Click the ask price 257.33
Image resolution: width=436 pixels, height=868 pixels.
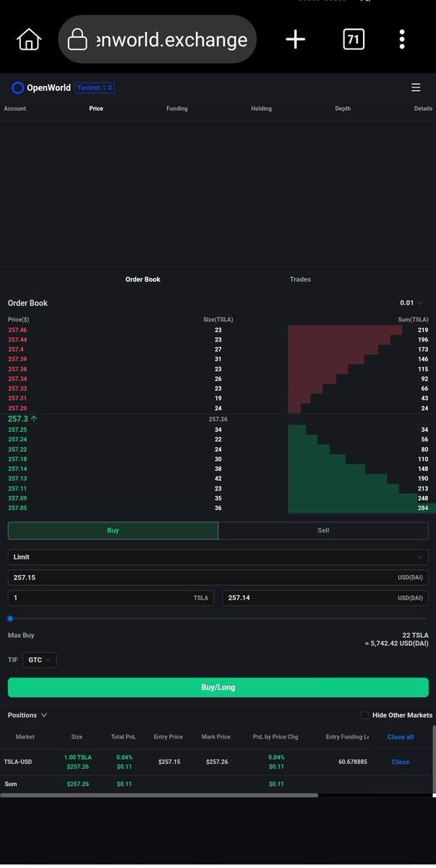click(x=17, y=388)
